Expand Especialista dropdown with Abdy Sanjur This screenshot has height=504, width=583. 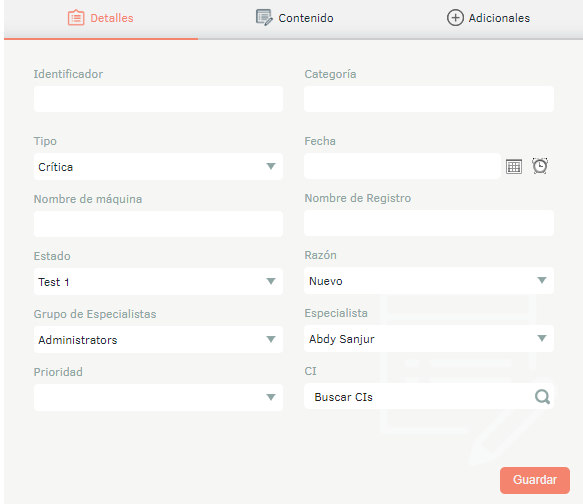[x=429, y=339]
